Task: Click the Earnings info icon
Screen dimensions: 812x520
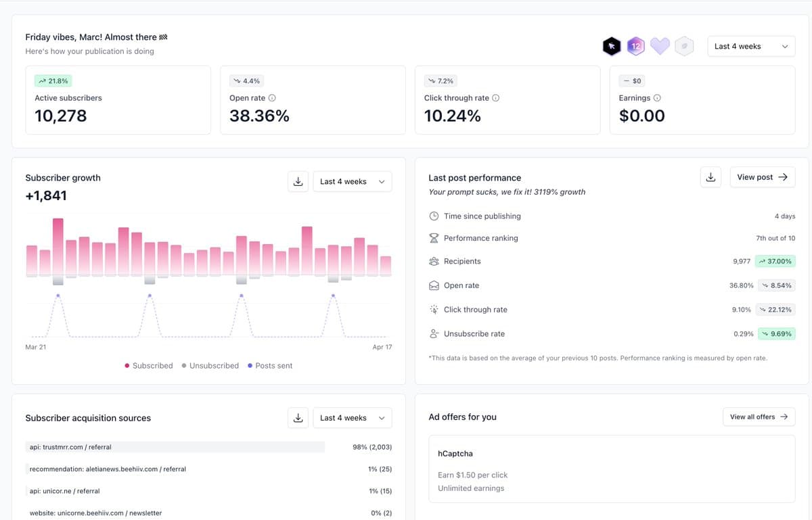Action: point(657,98)
